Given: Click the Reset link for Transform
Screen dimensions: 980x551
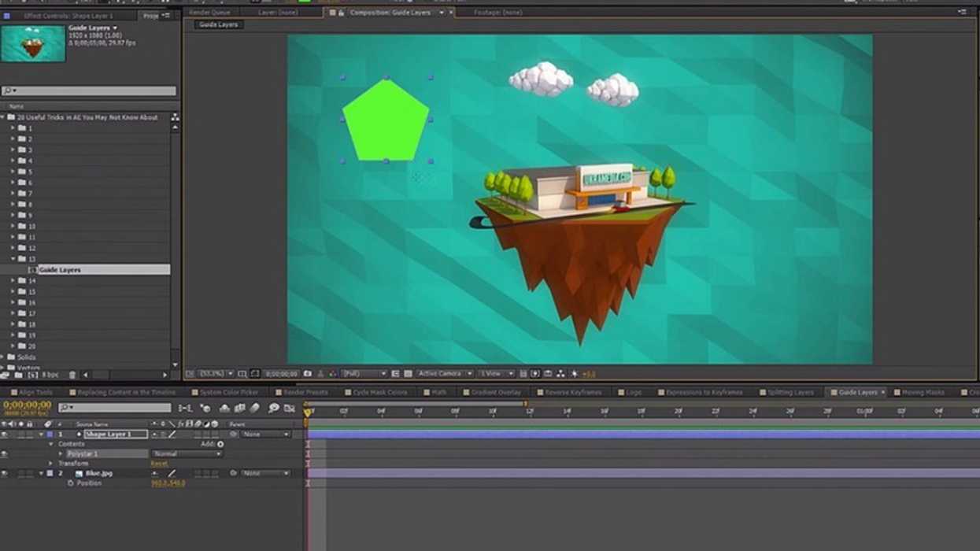Looking at the screenshot, I should click(x=159, y=464).
